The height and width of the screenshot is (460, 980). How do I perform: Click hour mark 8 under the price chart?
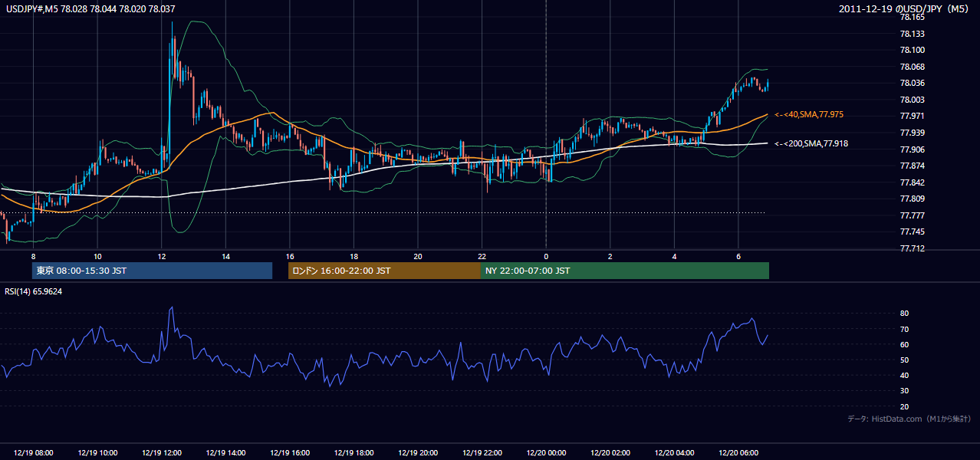(x=34, y=256)
